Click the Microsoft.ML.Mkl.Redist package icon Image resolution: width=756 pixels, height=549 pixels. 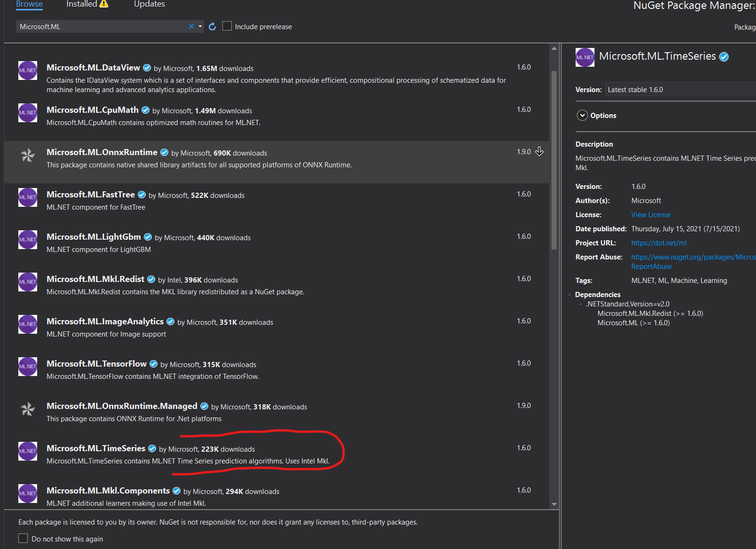pos(28,282)
